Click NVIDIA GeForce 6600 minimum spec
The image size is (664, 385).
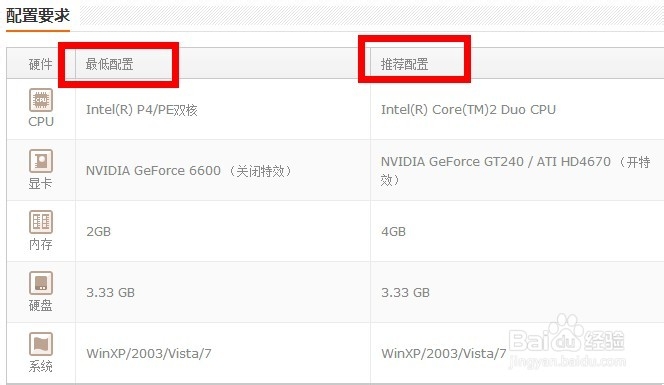click(x=188, y=171)
